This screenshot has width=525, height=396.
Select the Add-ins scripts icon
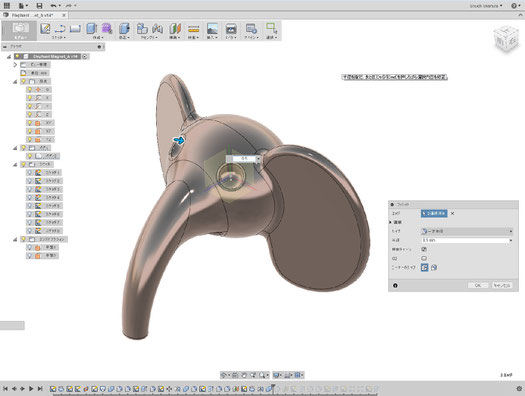(x=251, y=28)
